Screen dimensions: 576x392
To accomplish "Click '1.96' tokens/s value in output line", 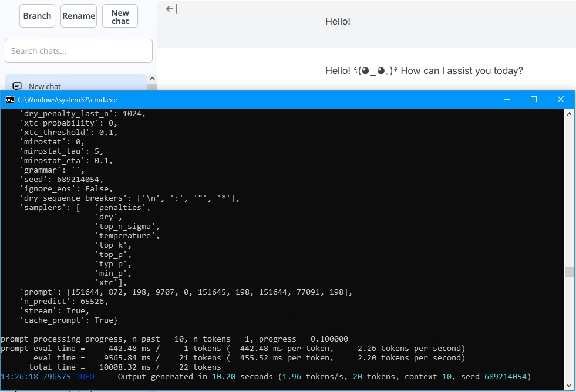I will coord(292,377).
